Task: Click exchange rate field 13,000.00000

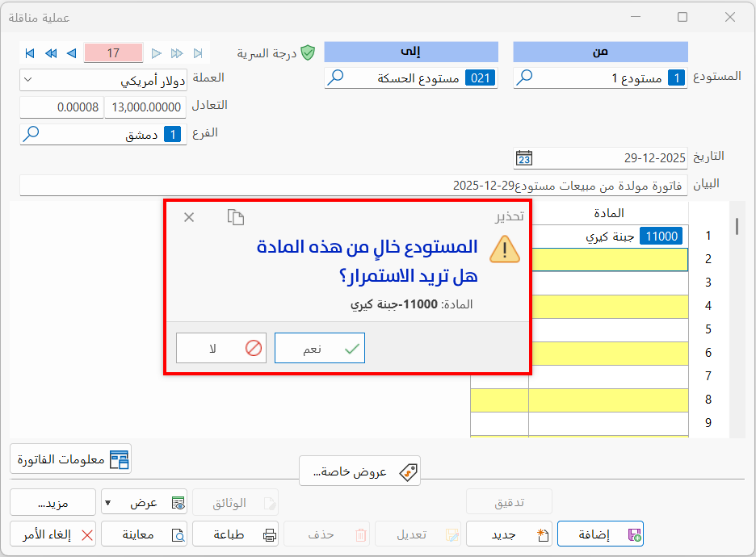Action: click(145, 107)
